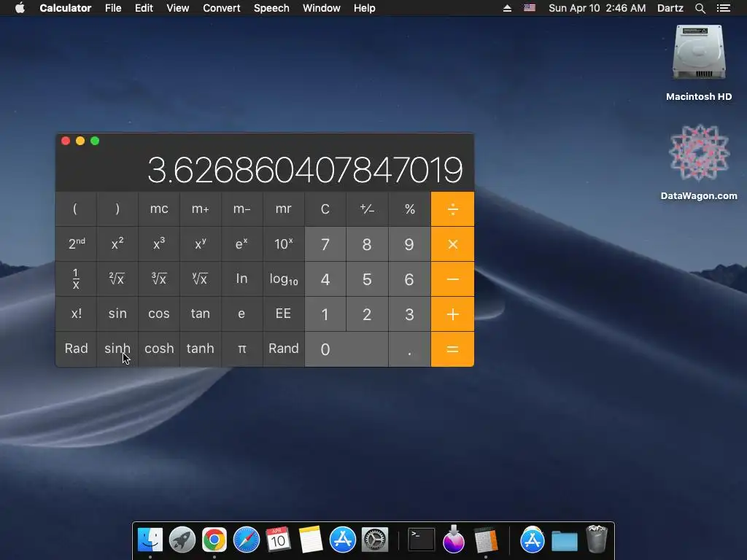Screen dimensions: 747x560
Task: Click the equals key
Action: tap(452, 349)
